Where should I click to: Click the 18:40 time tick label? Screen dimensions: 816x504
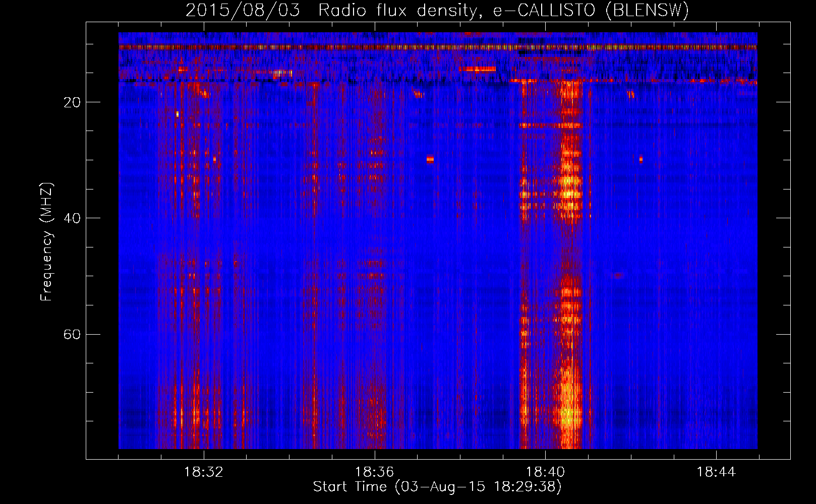(x=545, y=472)
